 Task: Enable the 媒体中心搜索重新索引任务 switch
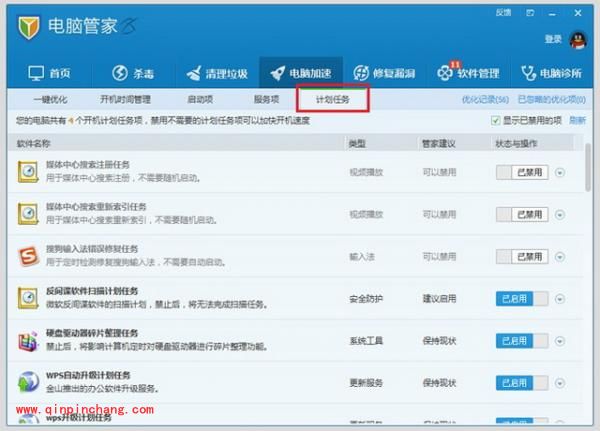tap(522, 214)
